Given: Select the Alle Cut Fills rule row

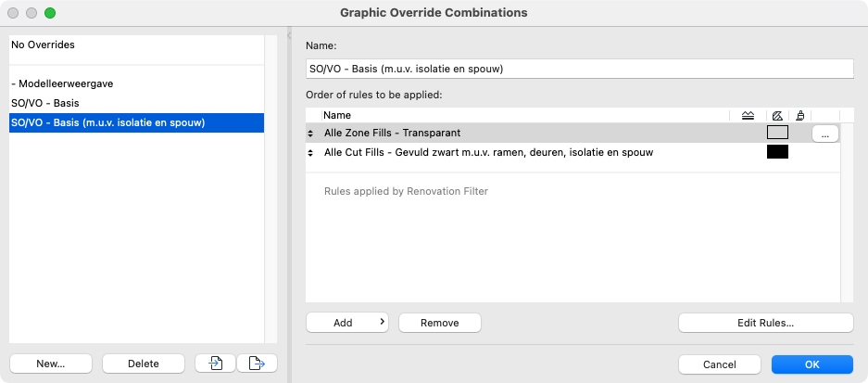Looking at the screenshot, I should tap(572, 152).
